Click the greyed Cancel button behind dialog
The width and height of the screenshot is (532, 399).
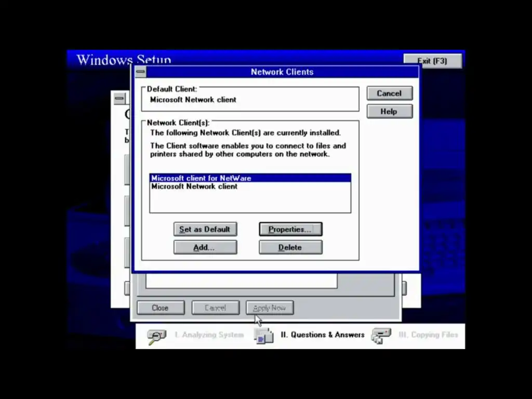click(215, 308)
